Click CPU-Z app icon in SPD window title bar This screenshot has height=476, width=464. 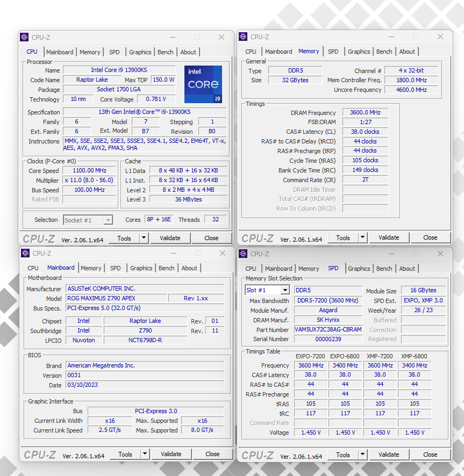(243, 254)
